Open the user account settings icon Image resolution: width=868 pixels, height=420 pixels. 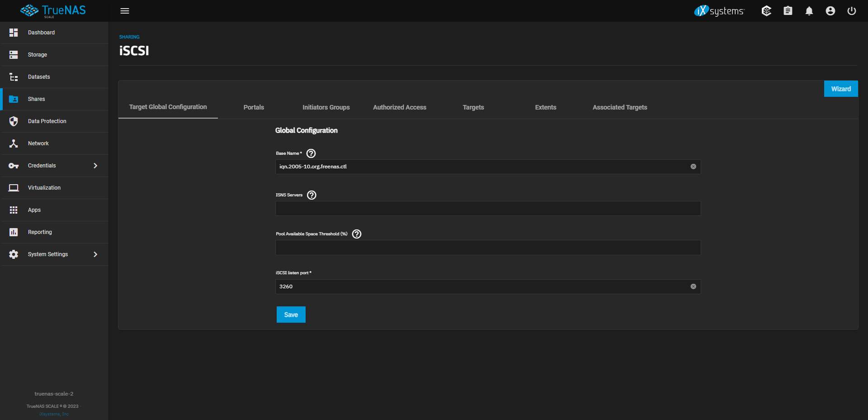click(x=830, y=11)
